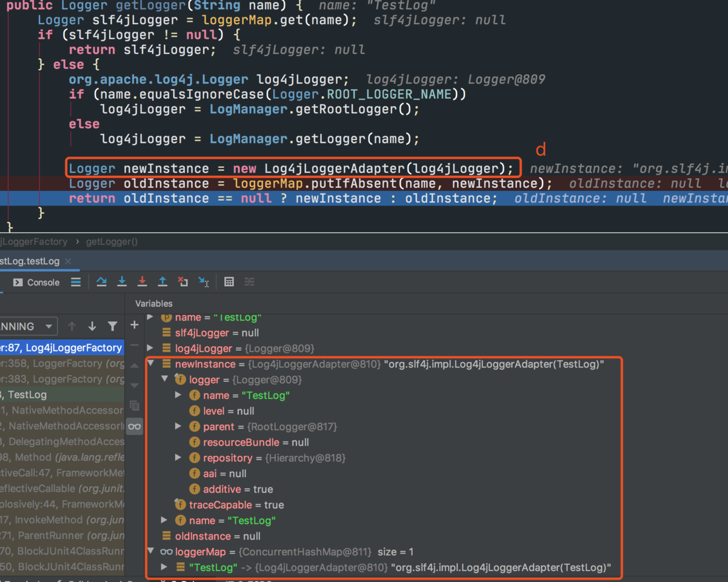Screen dimensions: 728x582
Task: Move to next frame with down arrow
Action: (x=92, y=326)
